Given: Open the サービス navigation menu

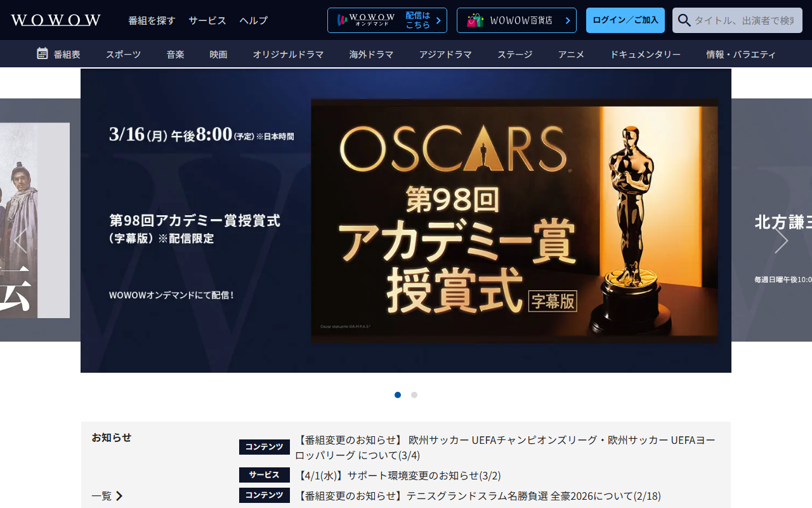Looking at the screenshot, I should click(206, 20).
